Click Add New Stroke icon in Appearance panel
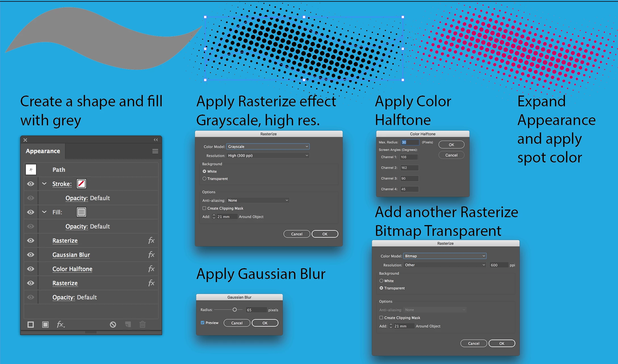Image resolution: width=618 pixels, height=364 pixels. click(31, 325)
